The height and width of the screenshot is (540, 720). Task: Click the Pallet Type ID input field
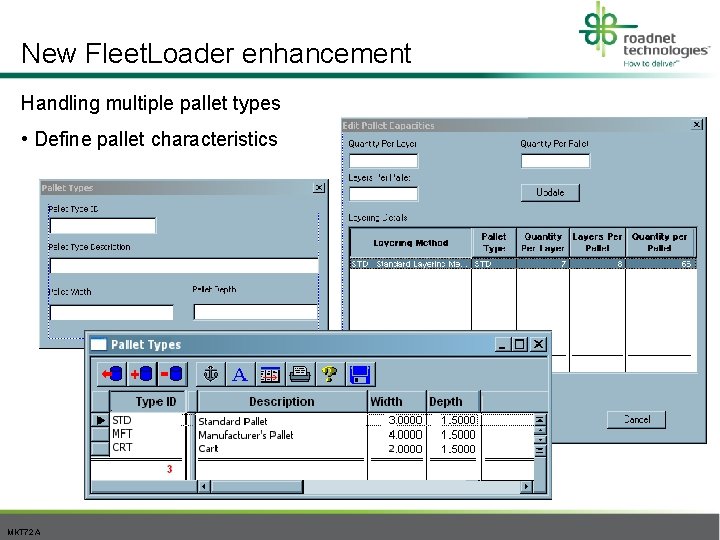point(102,226)
